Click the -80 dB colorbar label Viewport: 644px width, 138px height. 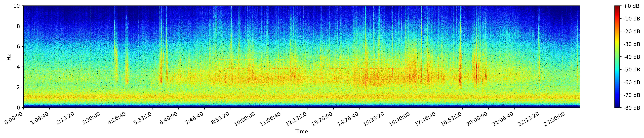[632, 108]
